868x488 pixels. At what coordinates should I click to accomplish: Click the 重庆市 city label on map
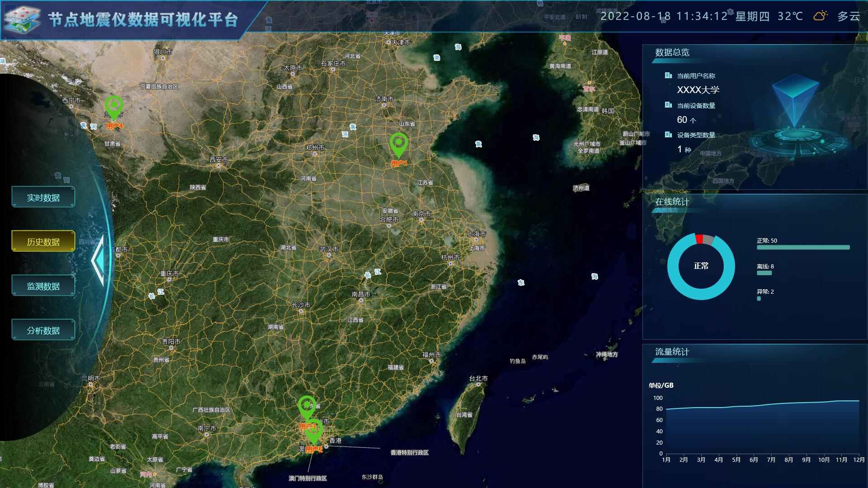click(x=170, y=274)
